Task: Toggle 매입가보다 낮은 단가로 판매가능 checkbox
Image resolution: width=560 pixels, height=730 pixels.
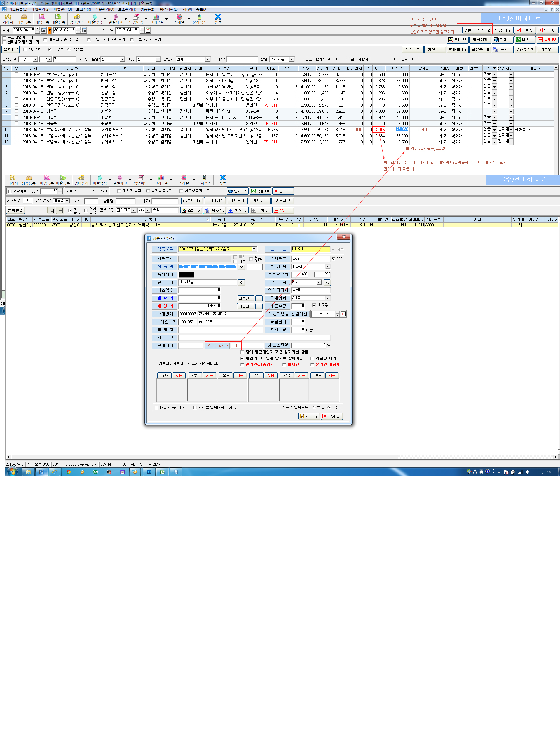Action: [242, 358]
